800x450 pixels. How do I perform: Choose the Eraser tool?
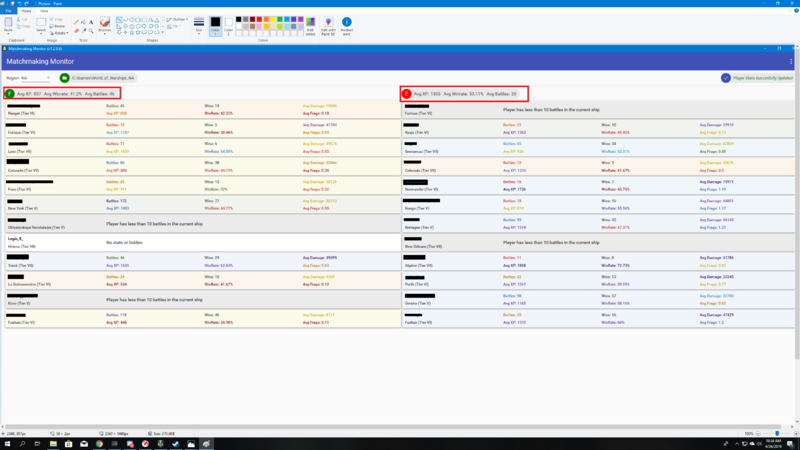(x=77, y=29)
